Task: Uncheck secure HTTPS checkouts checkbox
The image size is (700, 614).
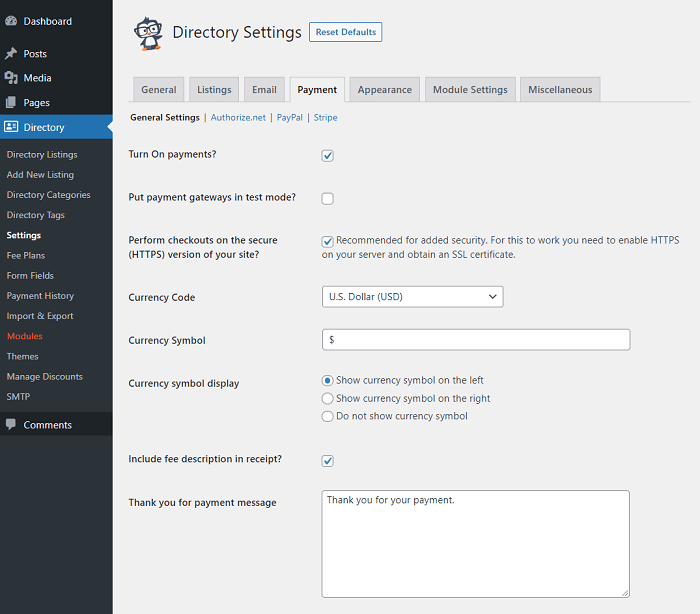Action: pos(327,241)
